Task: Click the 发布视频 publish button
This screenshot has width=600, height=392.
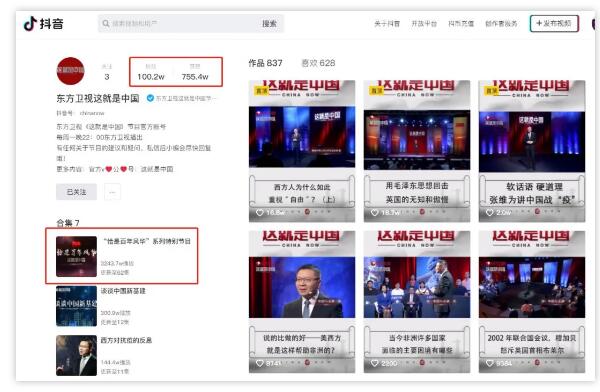Action: (x=554, y=24)
